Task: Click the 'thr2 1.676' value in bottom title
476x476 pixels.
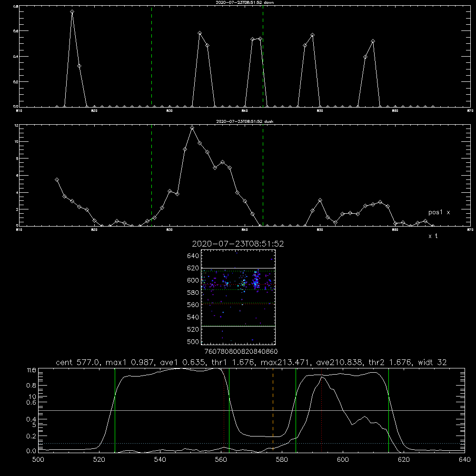Action: (390, 362)
